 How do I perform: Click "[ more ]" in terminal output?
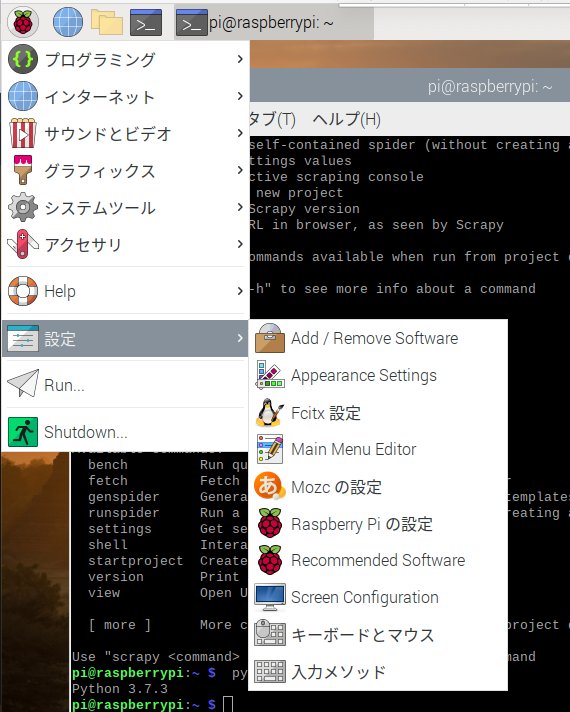tap(119, 624)
